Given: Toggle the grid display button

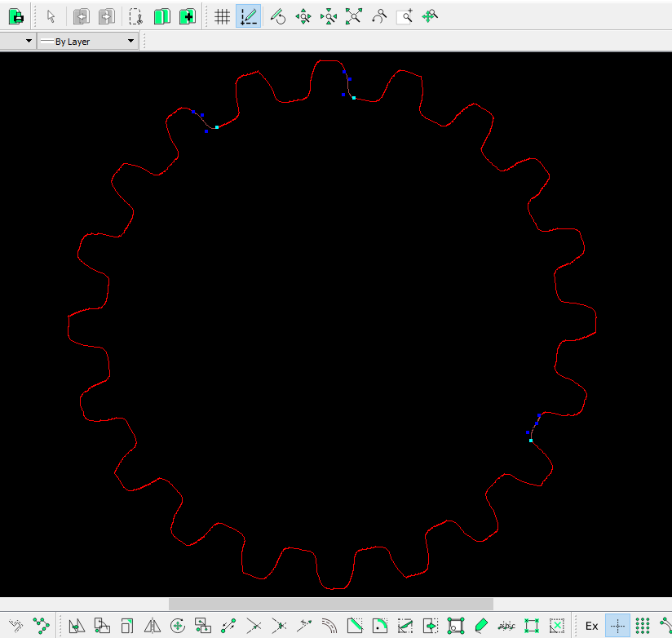Looking at the screenshot, I should pos(222,16).
